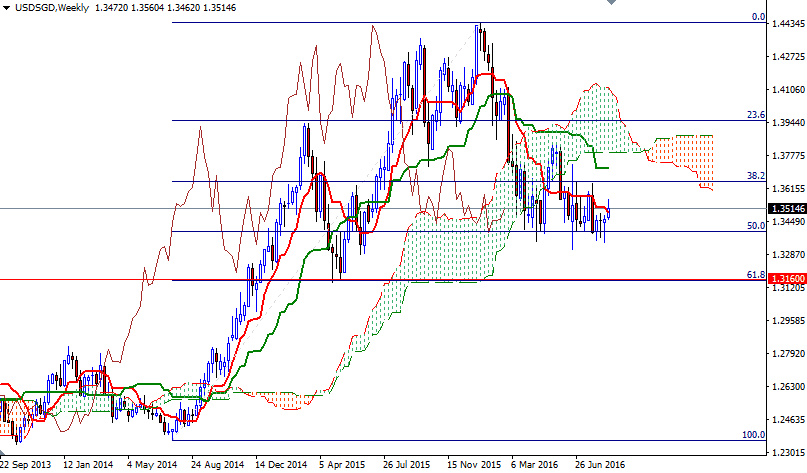
Task: Click the 1.32870 price scale value
Action: point(788,254)
